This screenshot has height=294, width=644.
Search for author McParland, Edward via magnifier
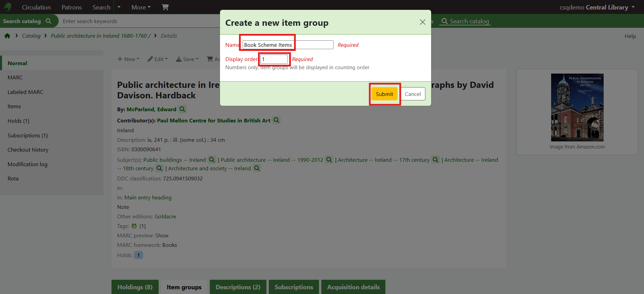(x=182, y=109)
